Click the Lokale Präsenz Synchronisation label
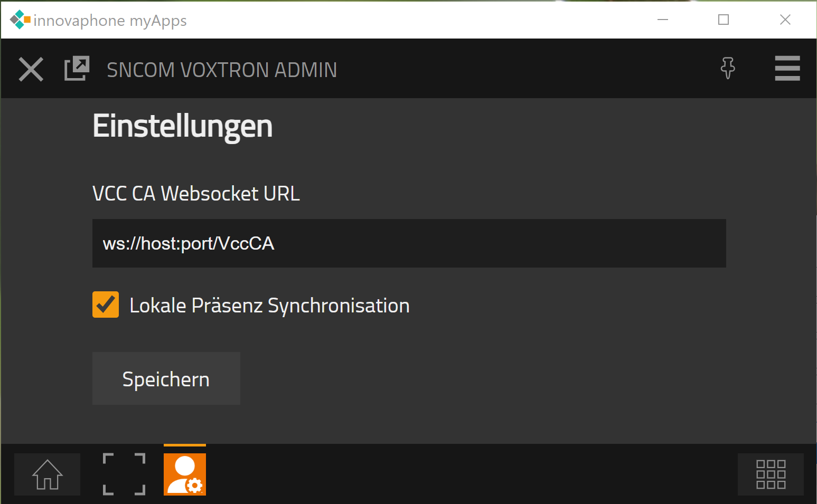 (269, 306)
